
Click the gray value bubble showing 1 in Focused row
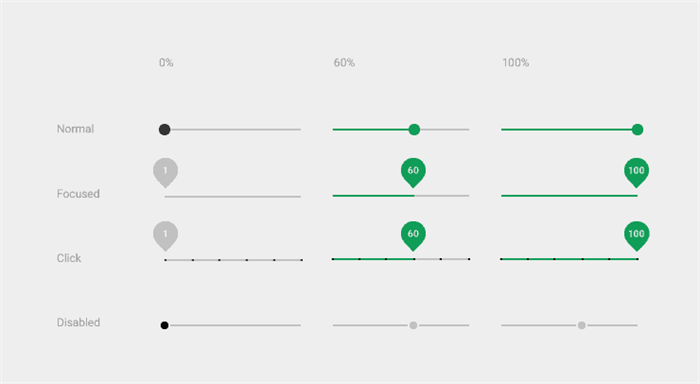tap(166, 172)
